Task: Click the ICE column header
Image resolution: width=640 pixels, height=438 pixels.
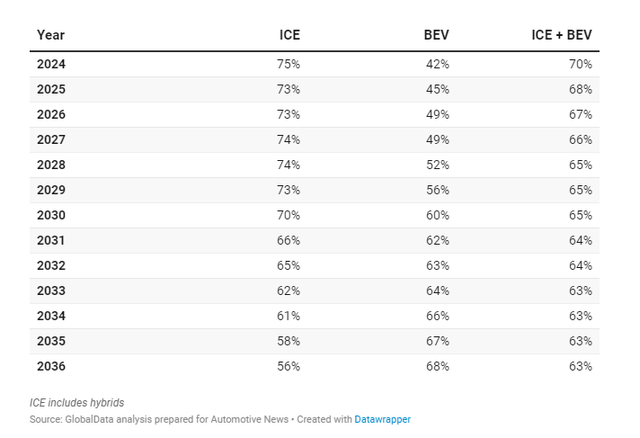Action: tap(289, 35)
